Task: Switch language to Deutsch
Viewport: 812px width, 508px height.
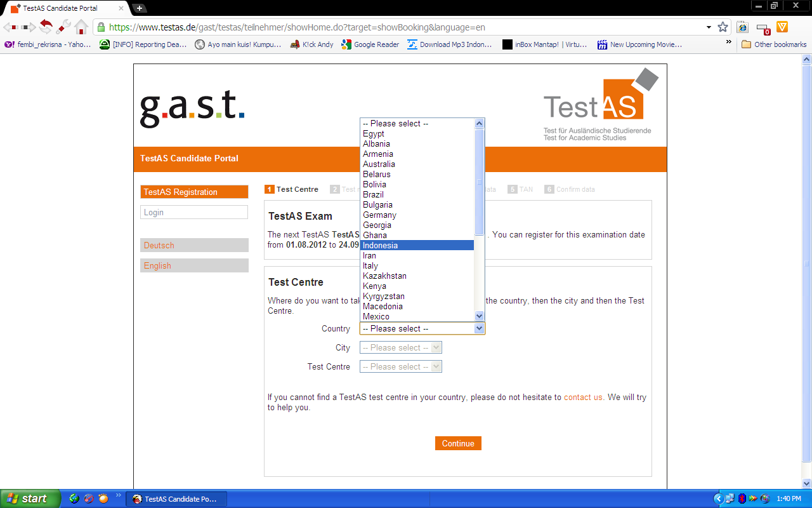Action: click(194, 245)
